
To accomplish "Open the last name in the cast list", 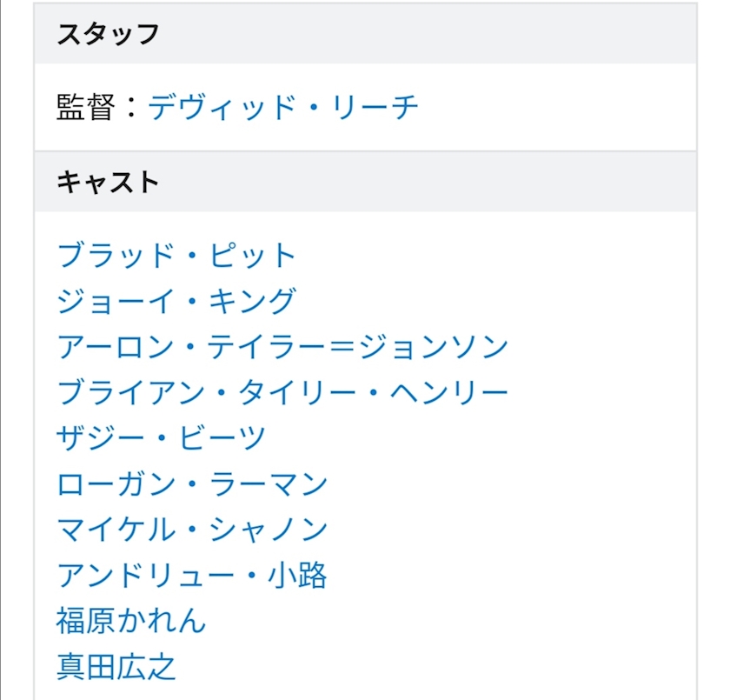I will pos(116,666).
